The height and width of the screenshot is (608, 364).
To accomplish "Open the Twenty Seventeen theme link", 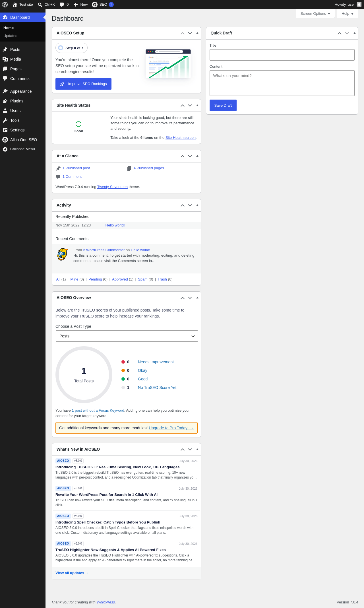I will pyautogui.click(x=112, y=187).
